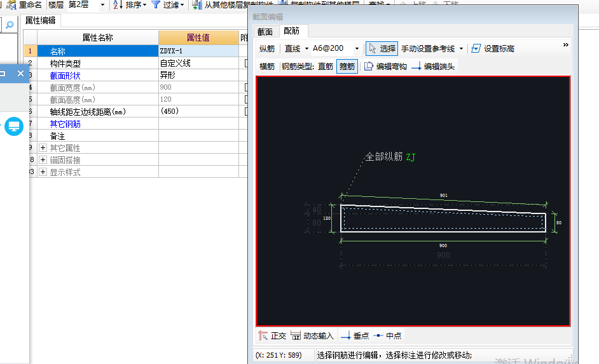Image resolution: width=599 pixels, height=364 pixels.
Task: Toggle 垂点 perpendicular snap icon
Action: click(345, 335)
